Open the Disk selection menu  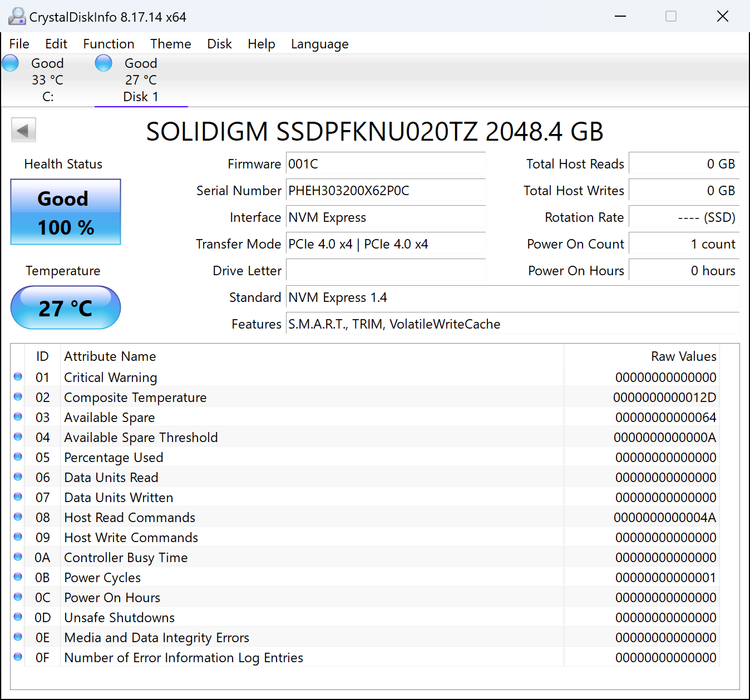coord(219,44)
